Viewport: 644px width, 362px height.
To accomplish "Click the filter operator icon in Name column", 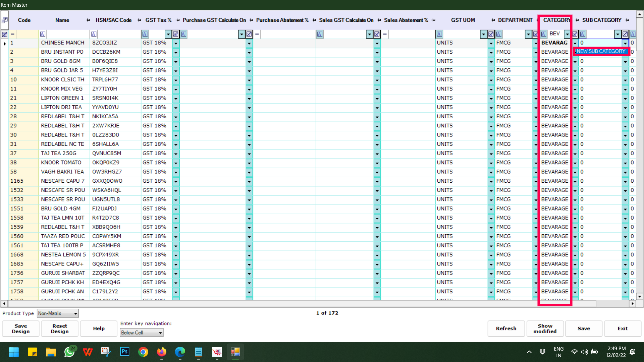I will 43,34.
